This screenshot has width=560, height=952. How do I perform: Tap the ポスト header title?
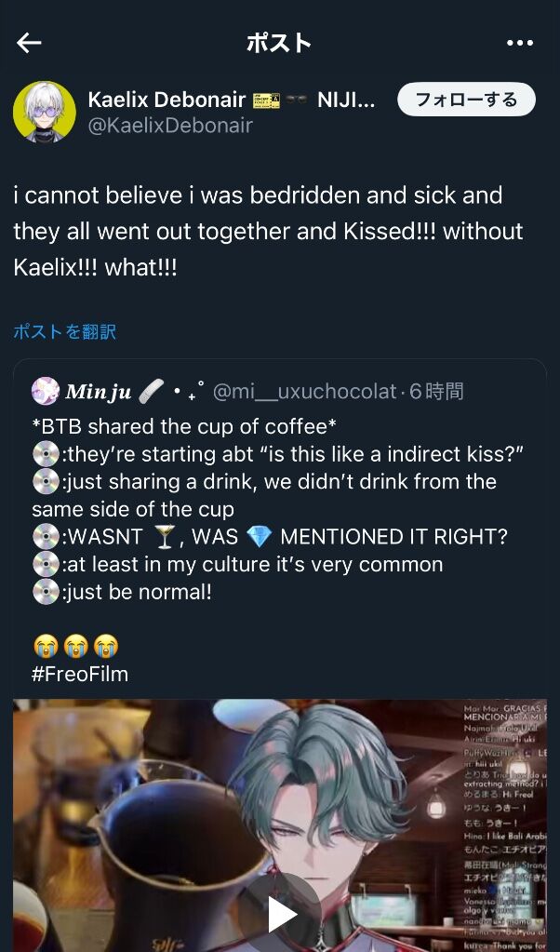point(279,43)
